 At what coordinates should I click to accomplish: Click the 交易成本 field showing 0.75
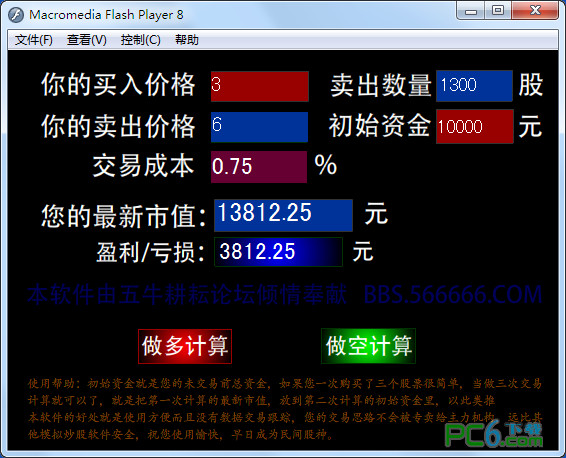click(259, 167)
